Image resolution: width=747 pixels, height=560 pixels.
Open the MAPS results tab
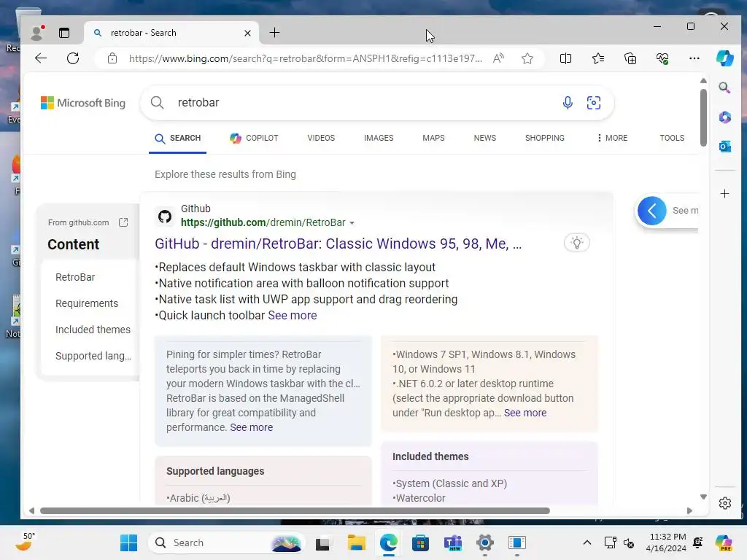[x=433, y=138]
